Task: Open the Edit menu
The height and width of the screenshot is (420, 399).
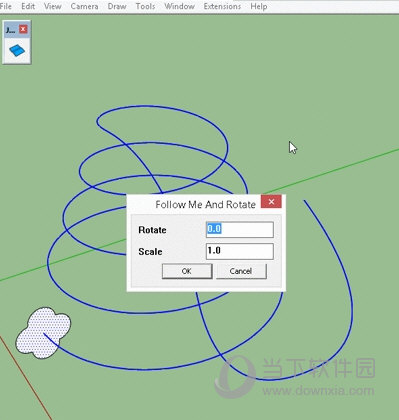Action: (x=28, y=6)
